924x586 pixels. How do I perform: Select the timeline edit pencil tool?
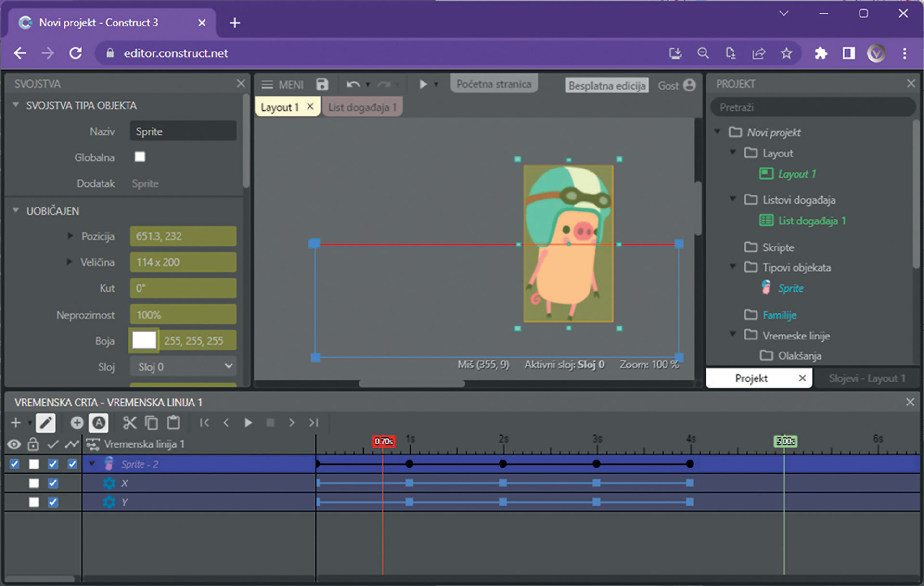[x=46, y=423]
